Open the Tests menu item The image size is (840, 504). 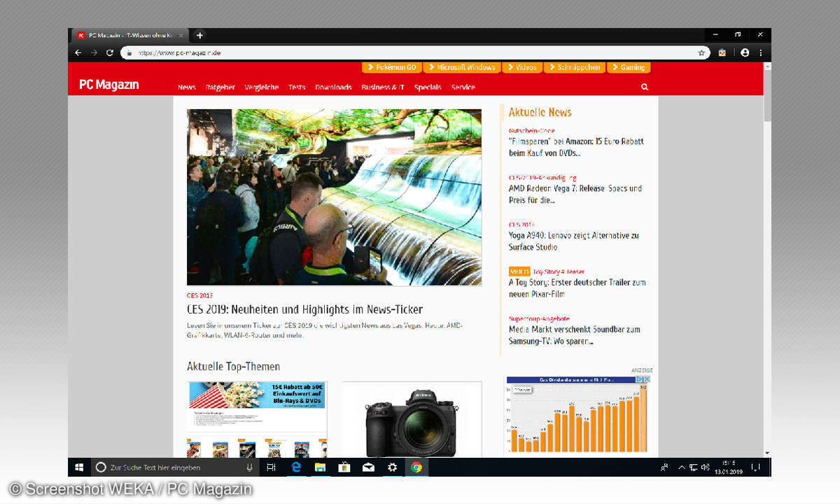(x=297, y=87)
